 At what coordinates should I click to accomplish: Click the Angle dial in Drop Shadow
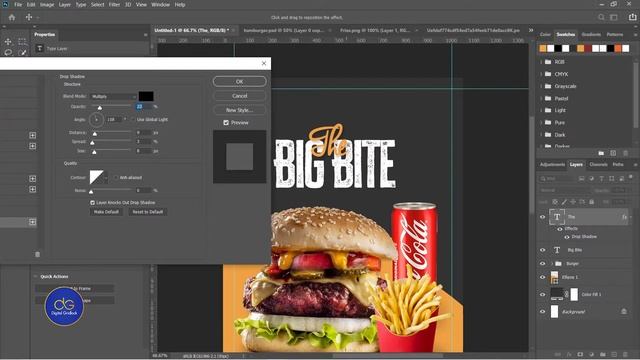(x=96, y=120)
